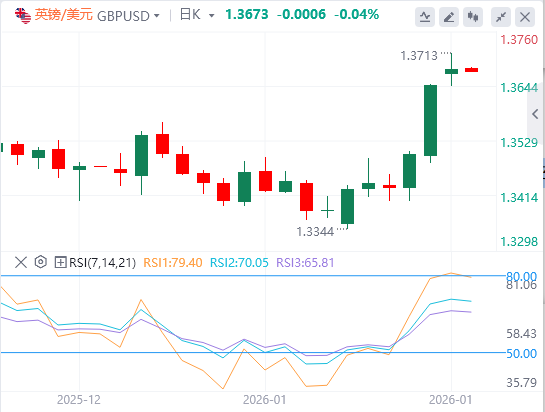Image resolution: width=545 pixels, height=412 pixels.
Task: Open RSI indicator settings hexagon icon
Action: pyautogui.click(x=41, y=262)
